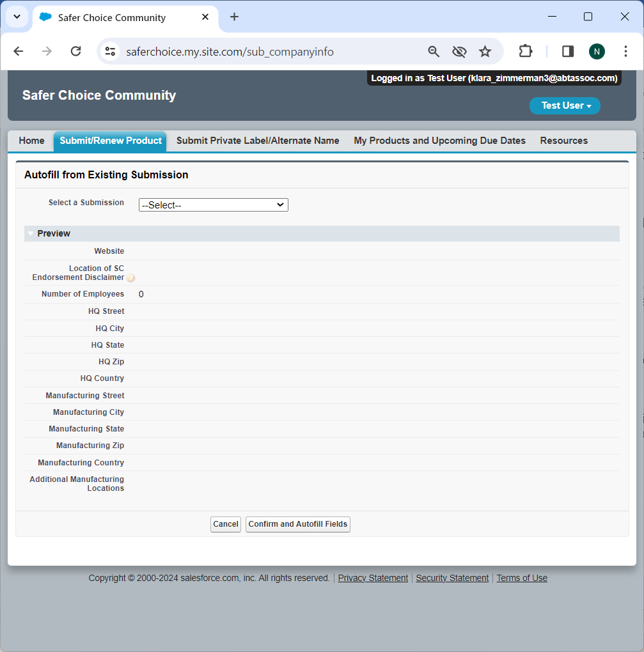Open the Resources tab
644x652 pixels.
[x=563, y=141]
